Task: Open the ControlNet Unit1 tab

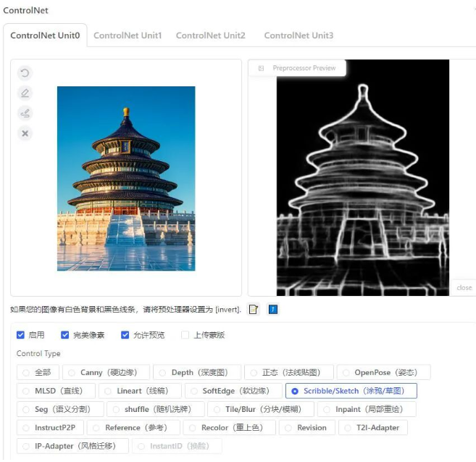Action: point(128,36)
